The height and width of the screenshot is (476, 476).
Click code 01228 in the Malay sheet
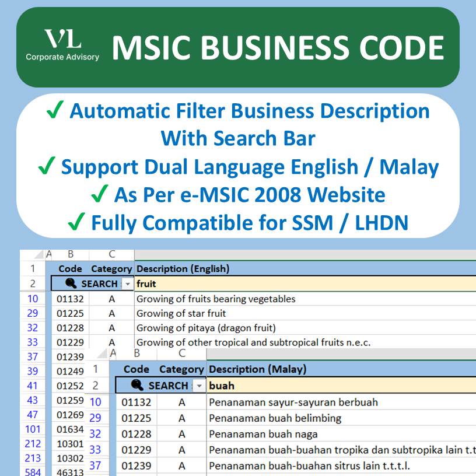click(x=136, y=434)
